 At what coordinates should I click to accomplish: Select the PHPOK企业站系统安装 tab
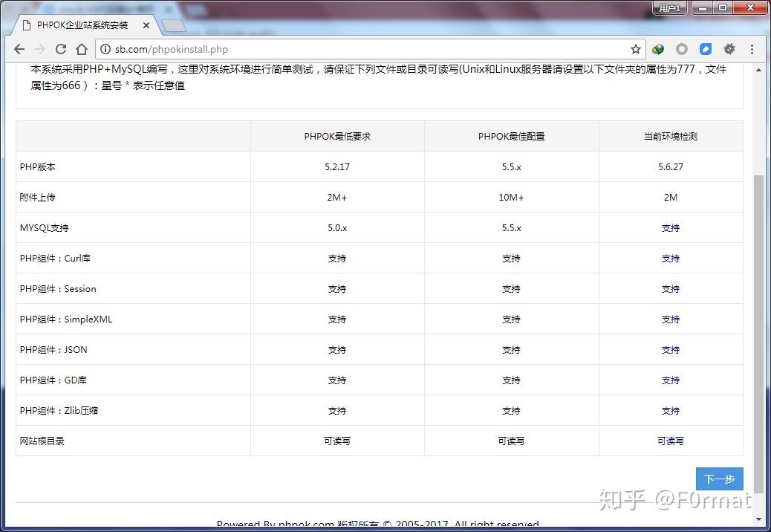click(84, 25)
